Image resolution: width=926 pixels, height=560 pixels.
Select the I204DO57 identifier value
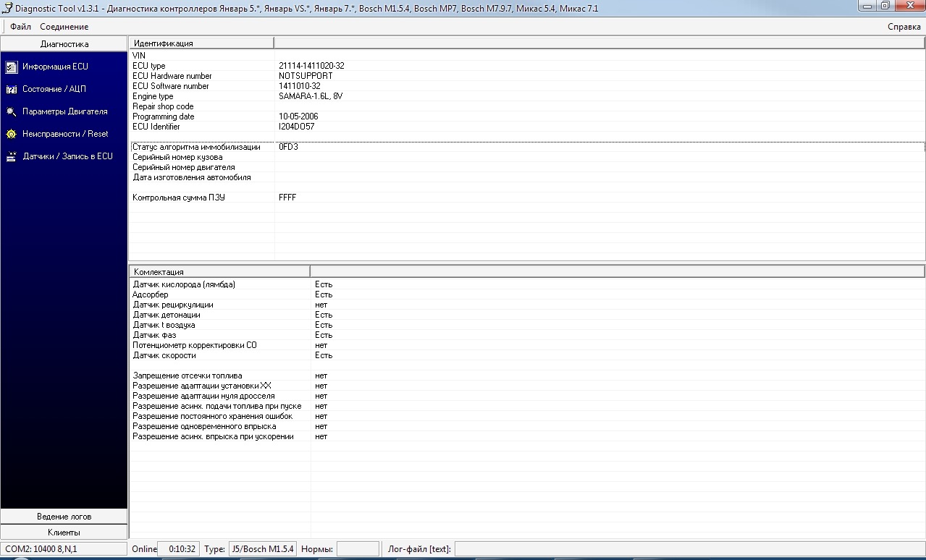click(x=297, y=127)
